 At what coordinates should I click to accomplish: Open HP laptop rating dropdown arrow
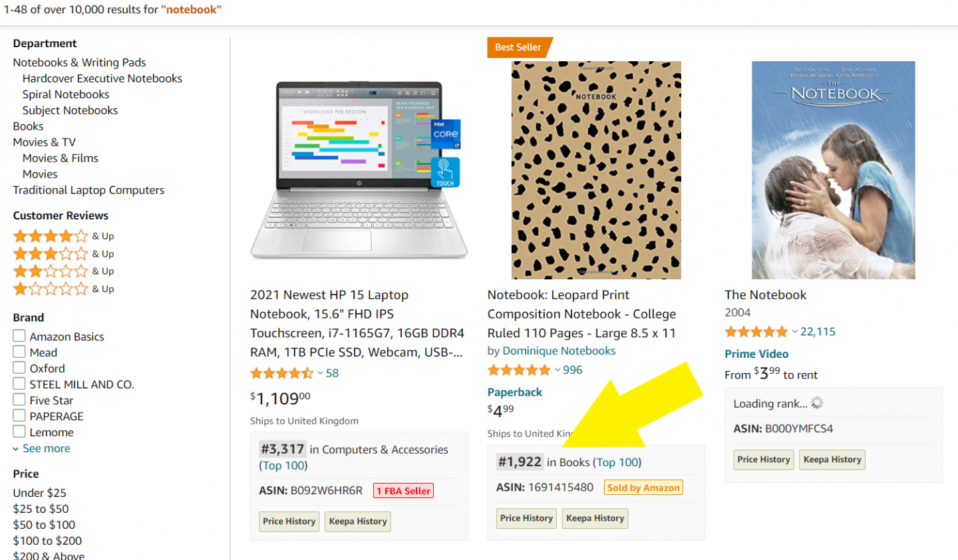pos(320,374)
